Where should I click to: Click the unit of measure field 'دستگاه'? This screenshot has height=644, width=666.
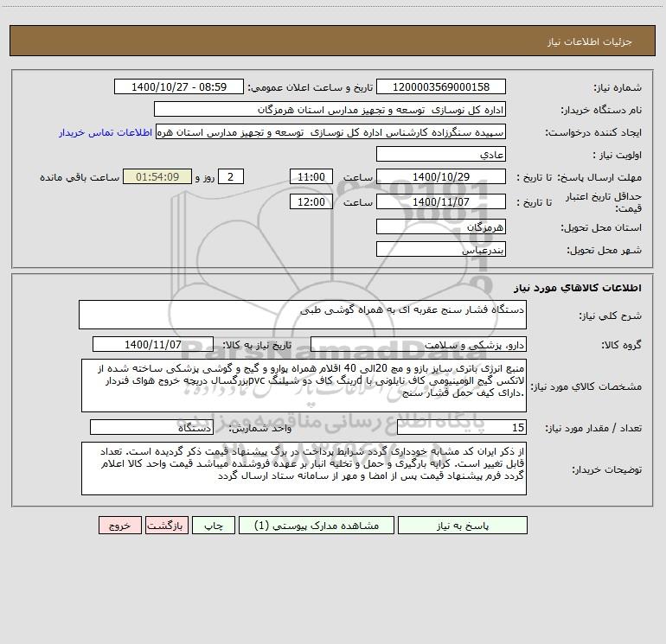click(x=151, y=427)
